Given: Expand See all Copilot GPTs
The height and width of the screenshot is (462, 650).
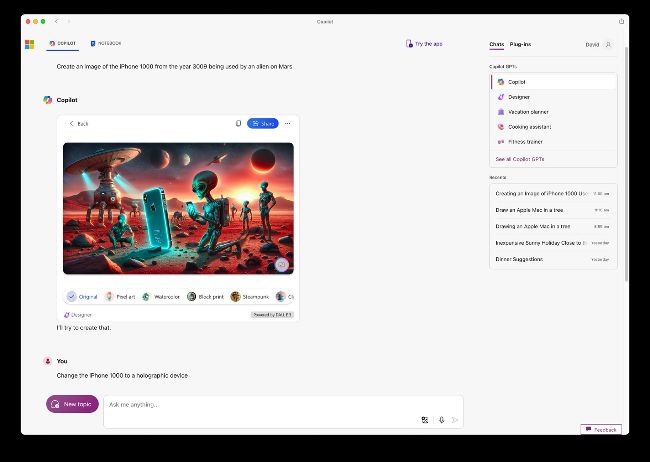Looking at the screenshot, I should (519, 159).
